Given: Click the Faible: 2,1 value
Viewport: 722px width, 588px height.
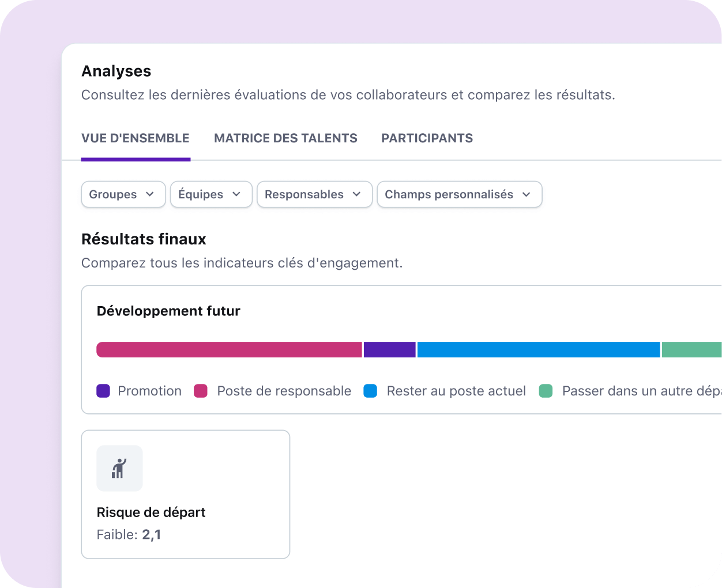Looking at the screenshot, I should [129, 535].
